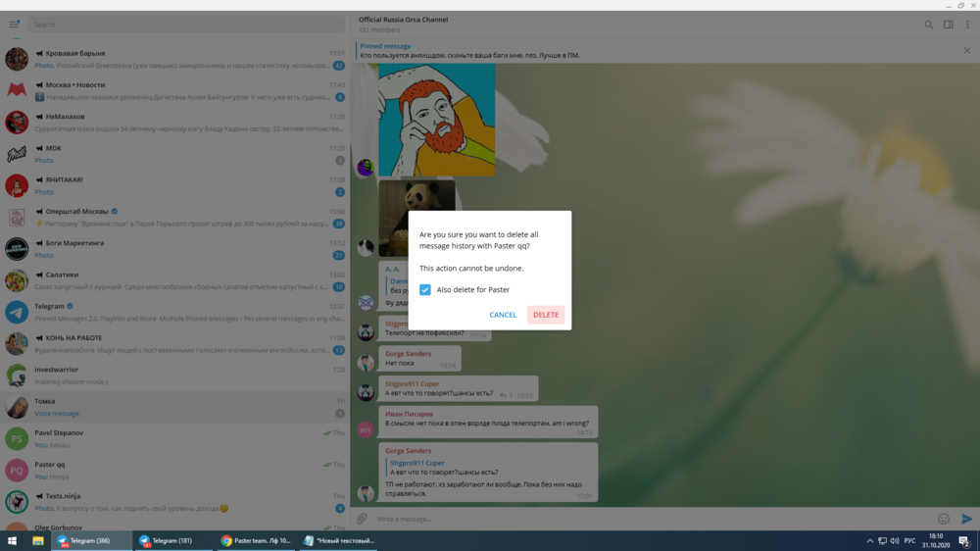Viewport: 980px width, 551px height.
Task: Select the Салатики channel
Action: [x=175, y=280]
